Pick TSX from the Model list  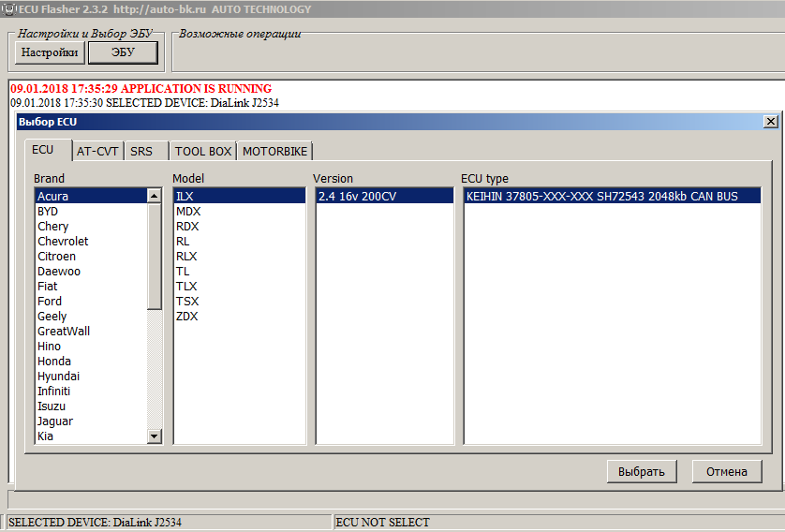240,302
